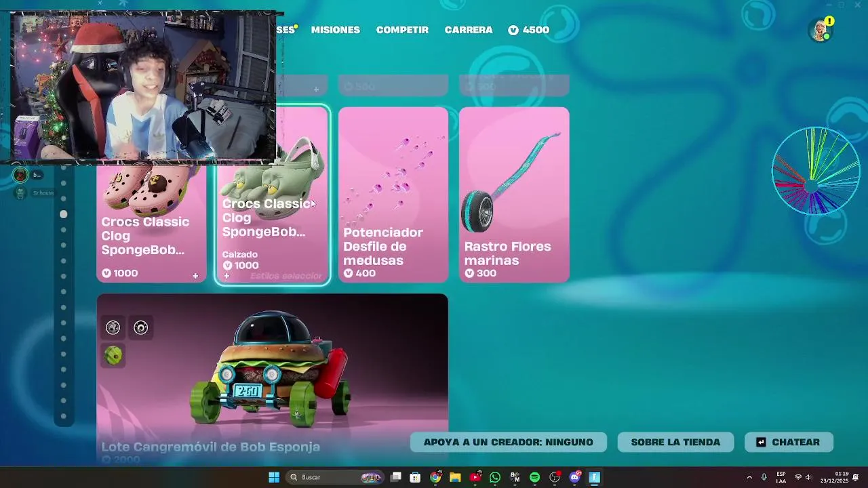Click the green item icon in Cangremóvil bundle

point(113,355)
